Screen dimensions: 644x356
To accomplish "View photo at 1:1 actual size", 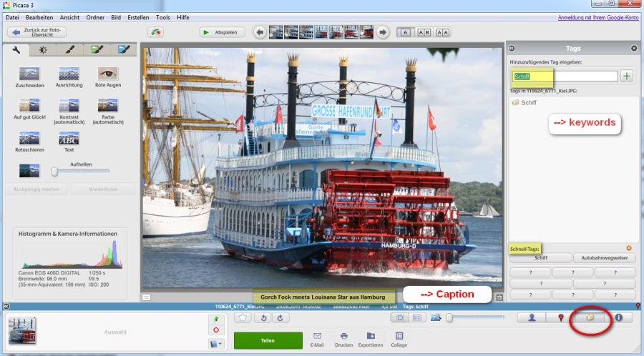I will tap(417, 317).
